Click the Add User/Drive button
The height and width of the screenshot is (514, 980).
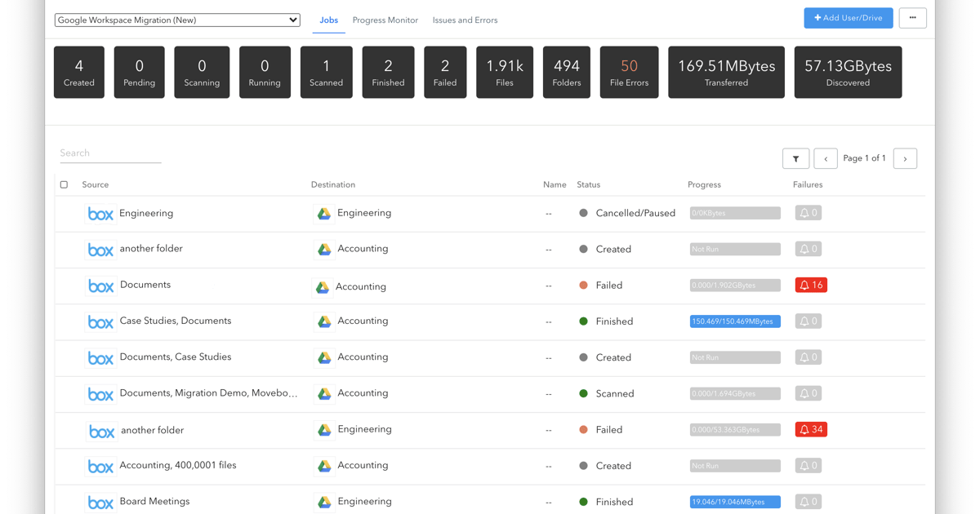tap(848, 17)
